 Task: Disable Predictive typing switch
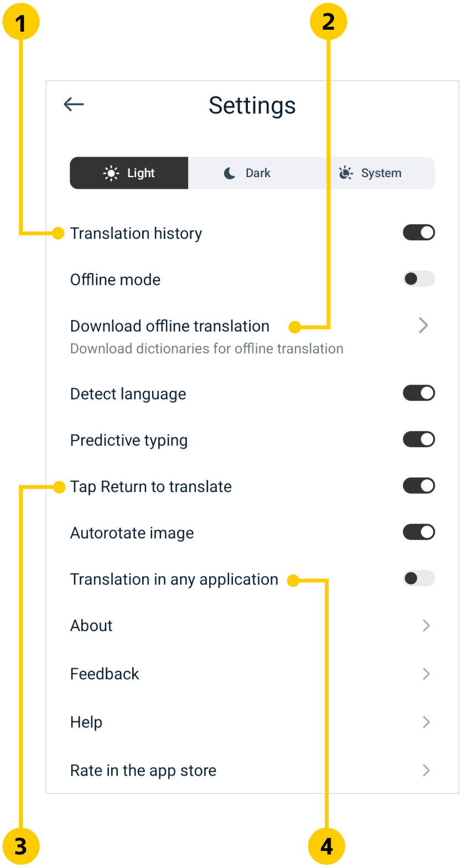tap(419, 440)
